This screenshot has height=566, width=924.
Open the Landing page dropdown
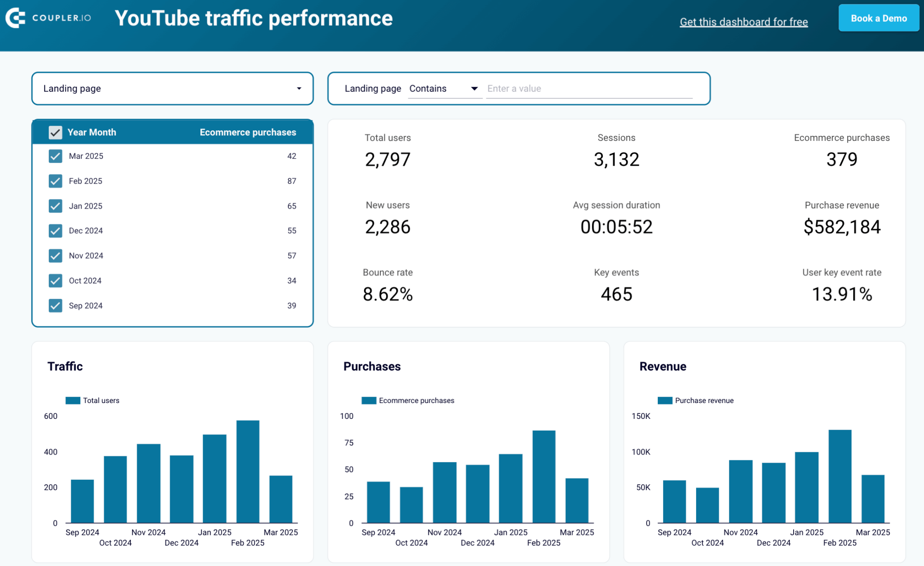tap(172, 88)
